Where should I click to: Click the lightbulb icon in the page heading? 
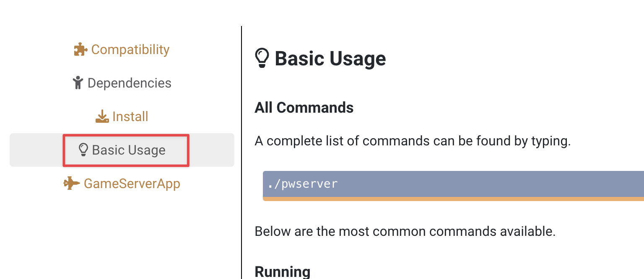pos(262,58)
